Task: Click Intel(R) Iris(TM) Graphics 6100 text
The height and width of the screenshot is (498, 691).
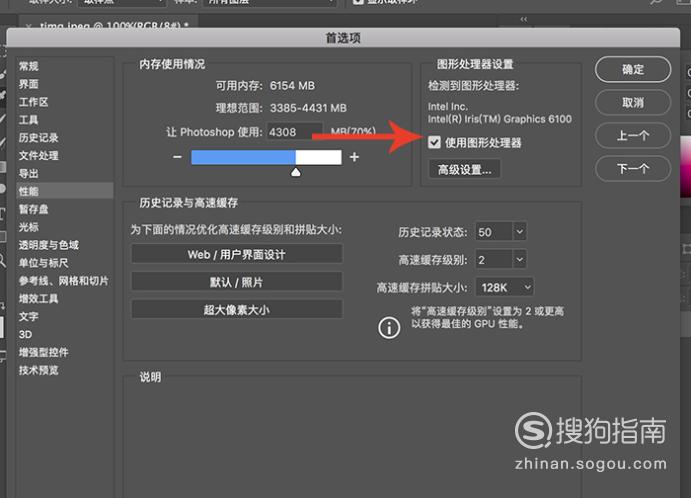Action: point(500,119)
